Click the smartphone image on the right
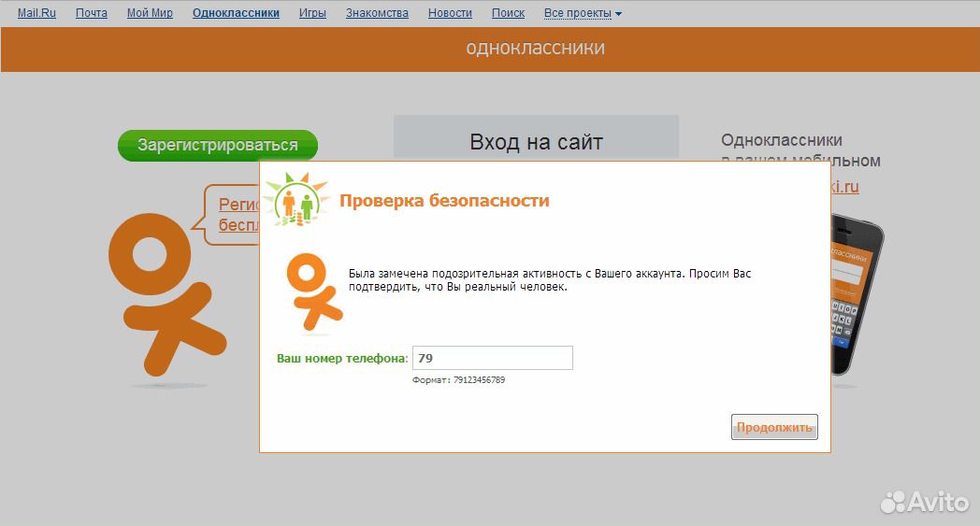The width and height of the screenshot is (980, 526). click(x=856, y=294)
